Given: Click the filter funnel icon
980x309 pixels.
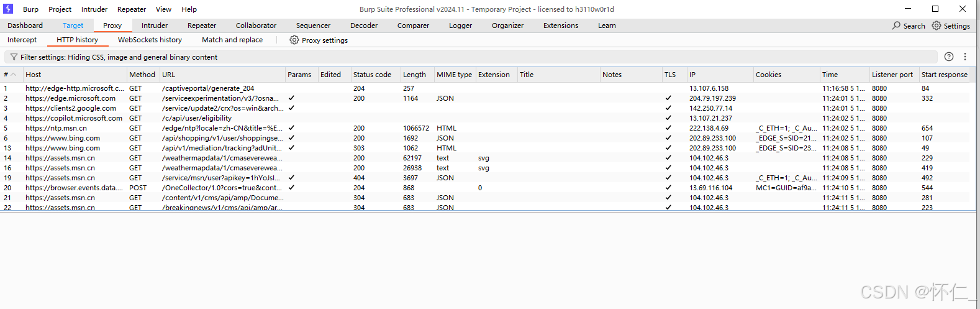Looking at the screenshot, I should pos(14,57).
